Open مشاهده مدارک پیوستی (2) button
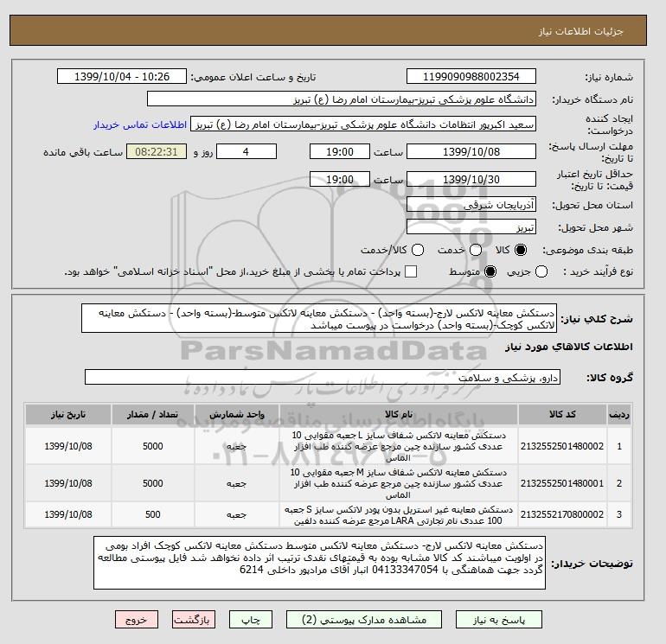The image size is (666, 644). tap(363, 620)
